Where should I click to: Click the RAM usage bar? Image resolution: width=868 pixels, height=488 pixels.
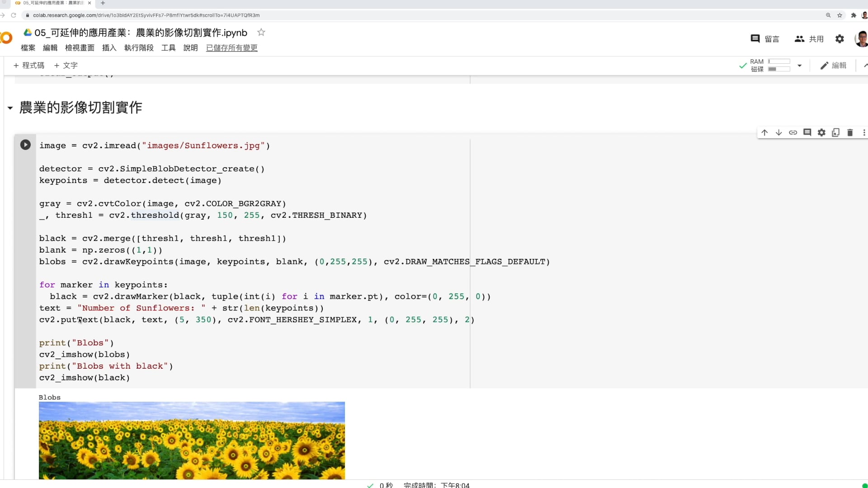click(x=778, y=61)
